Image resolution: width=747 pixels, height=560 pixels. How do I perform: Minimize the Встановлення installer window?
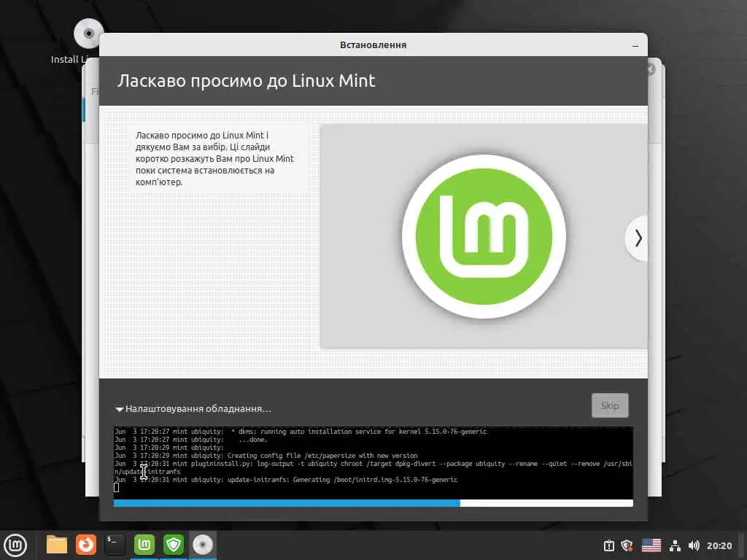[x=635, y=45]
